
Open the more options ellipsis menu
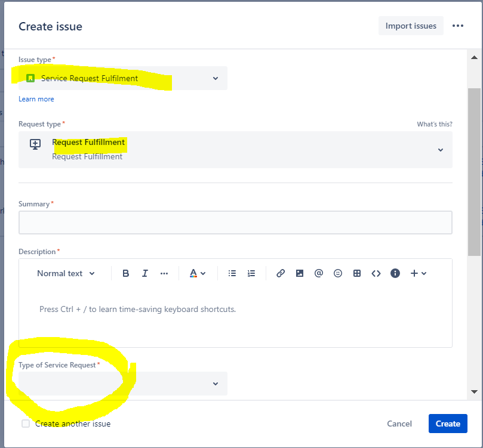458,26
